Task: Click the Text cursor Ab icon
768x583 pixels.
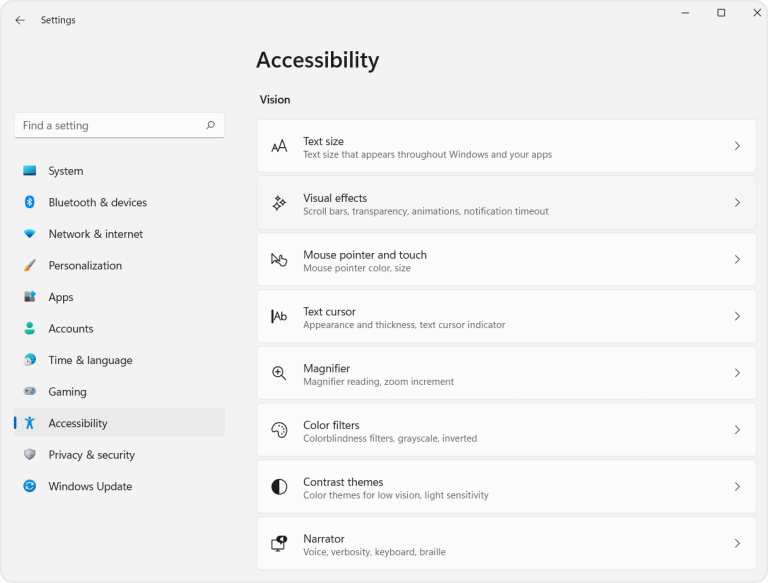Action: pyautogui.click(x=279, y=316)
